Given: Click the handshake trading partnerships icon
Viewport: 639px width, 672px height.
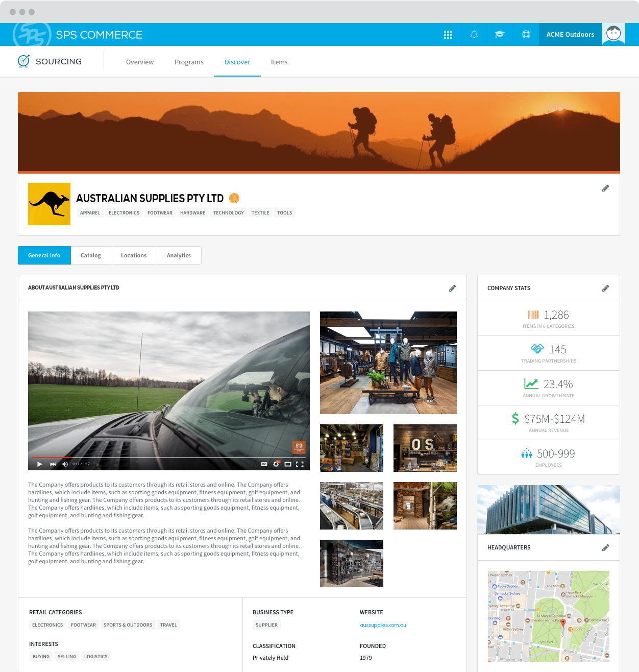Looking at the screenshot, I should click(x=537, y=349).
